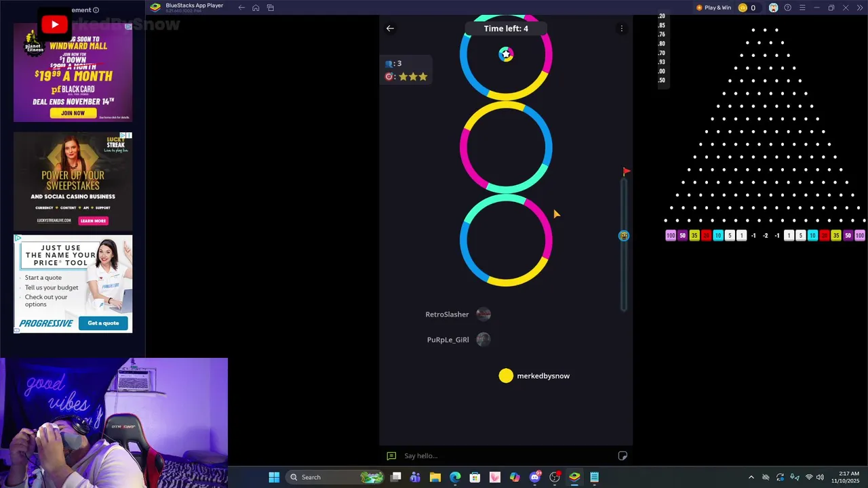Open Discord from taskbar
Viewport: 868px width, 488px height.
pos(535,477)
